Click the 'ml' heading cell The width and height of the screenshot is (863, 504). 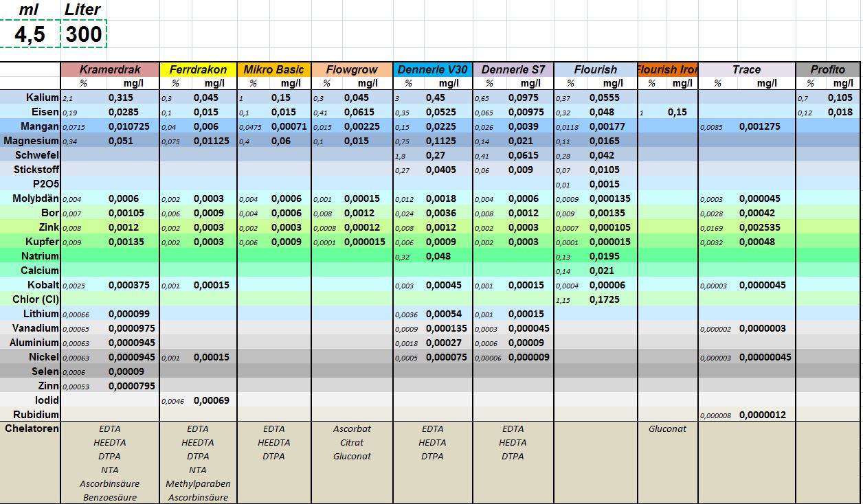tap(30, 10)
